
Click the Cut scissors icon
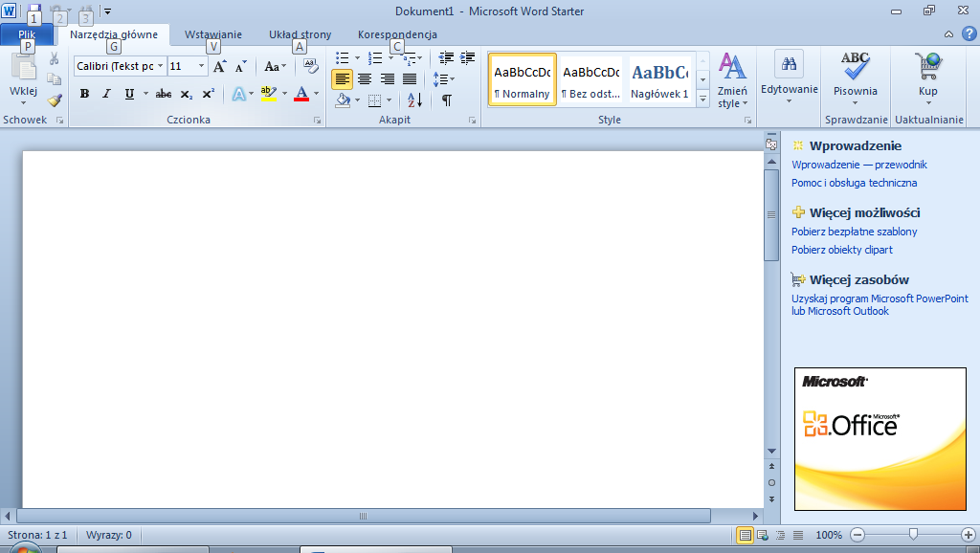point(55,58)
